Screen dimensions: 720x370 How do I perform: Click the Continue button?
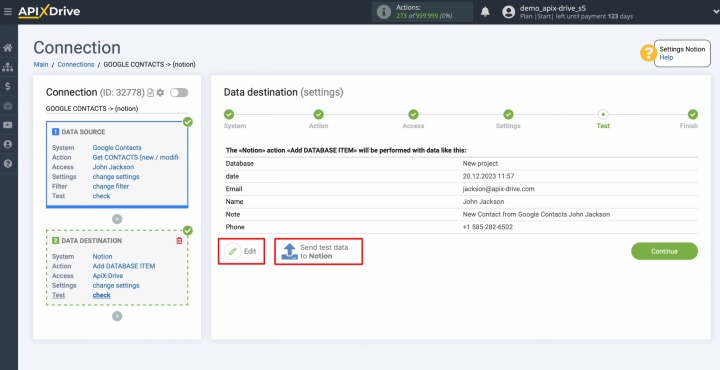point(664,251)
